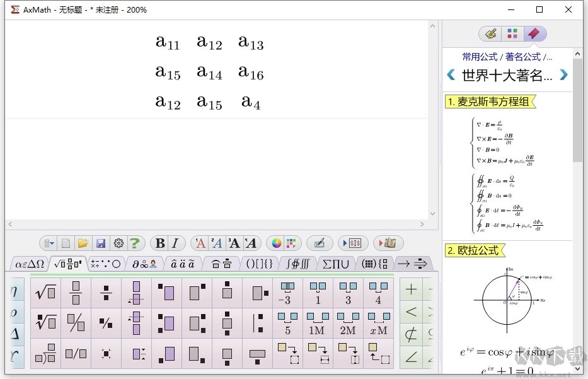588x379 pixels.
Task: Open the formula library book icon
Action: pyautogui.click(x=389, y=243)
